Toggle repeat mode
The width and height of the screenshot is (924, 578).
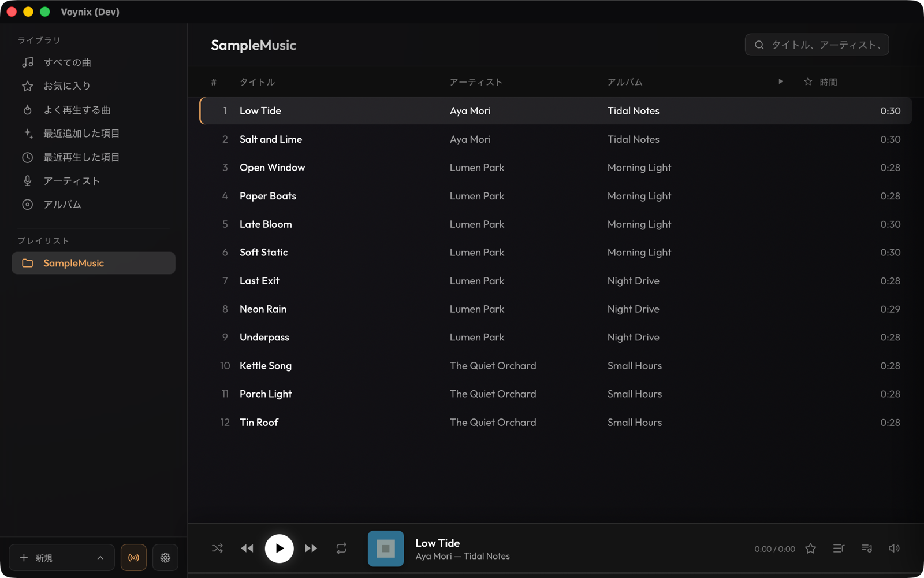341,548
